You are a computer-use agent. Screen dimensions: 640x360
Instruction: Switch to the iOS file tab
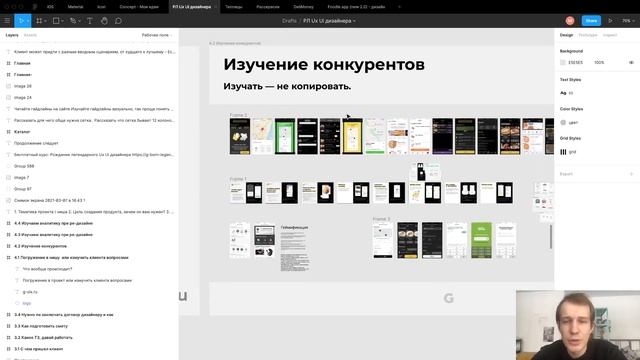coord(50,7)
